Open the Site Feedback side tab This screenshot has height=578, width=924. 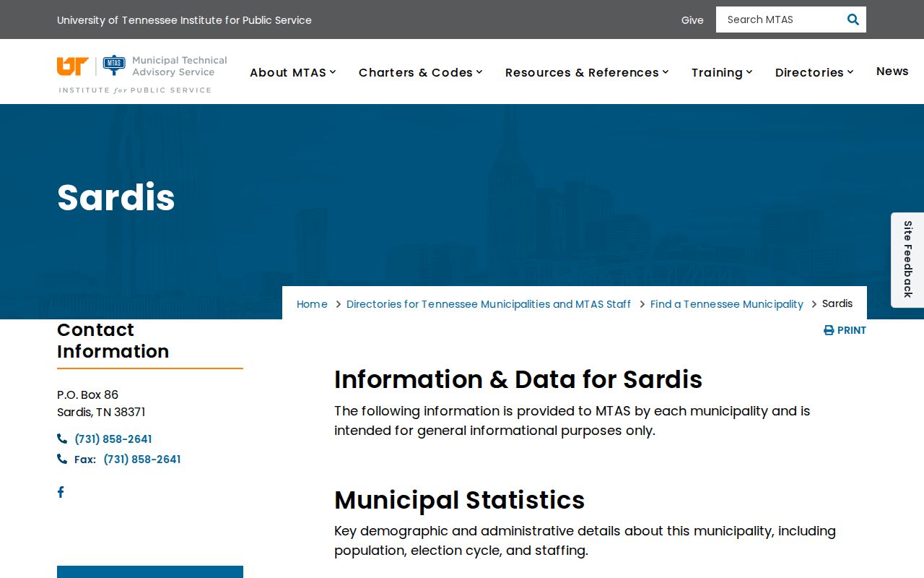click(907, 259)
